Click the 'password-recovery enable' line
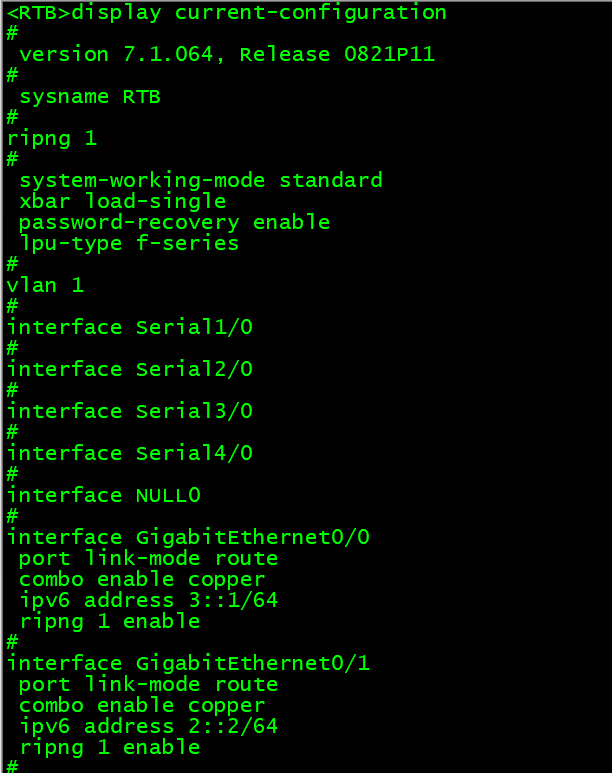Screen dimensions: 612x773 point(174,223)
